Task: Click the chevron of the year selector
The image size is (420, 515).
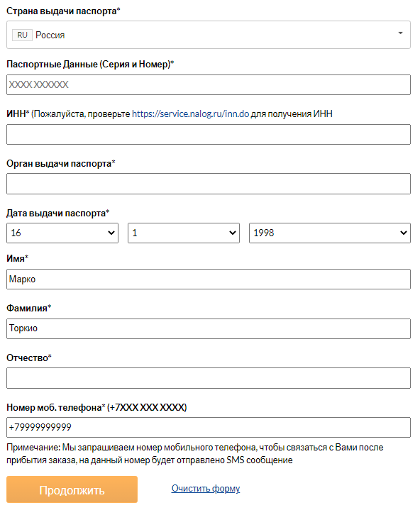Action: point(404,233)
